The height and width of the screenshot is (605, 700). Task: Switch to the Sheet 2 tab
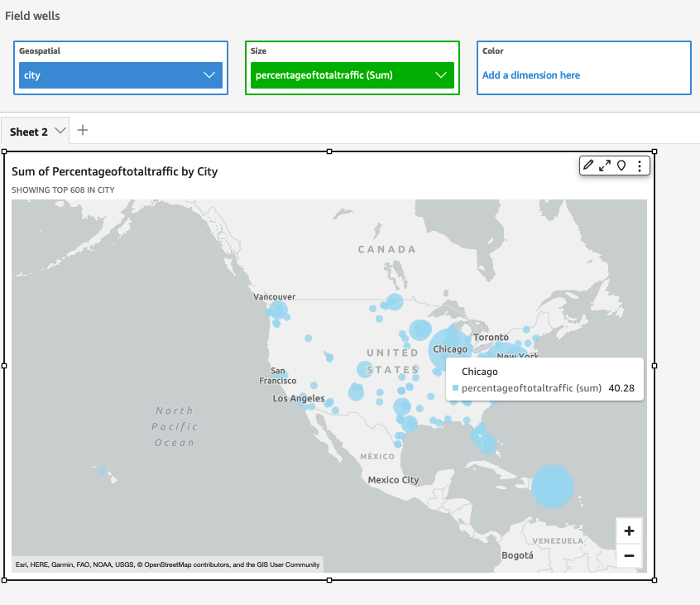29,131
